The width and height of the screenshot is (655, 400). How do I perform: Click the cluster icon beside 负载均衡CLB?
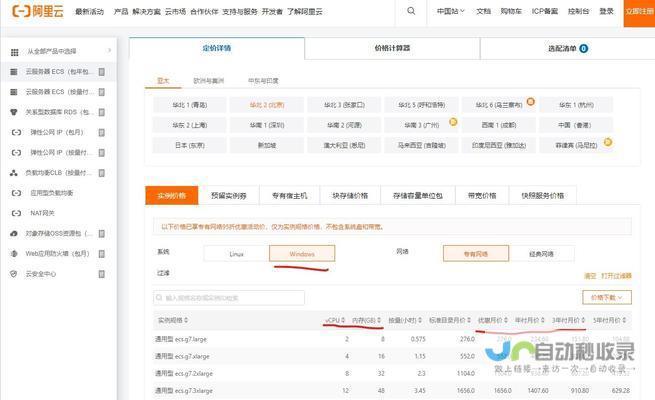click(14, 172)
